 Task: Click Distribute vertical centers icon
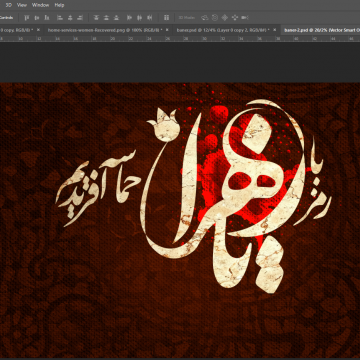point(106,17)
